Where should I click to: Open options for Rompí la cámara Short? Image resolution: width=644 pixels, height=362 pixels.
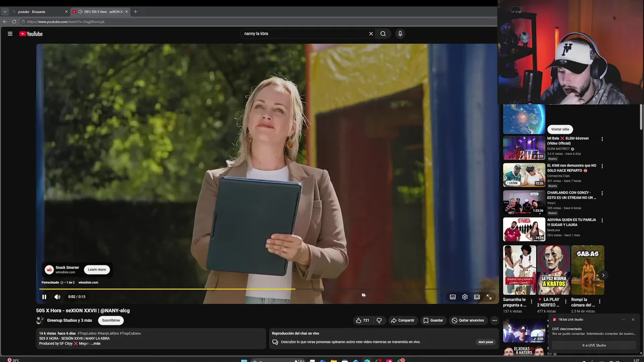(599, 302)
